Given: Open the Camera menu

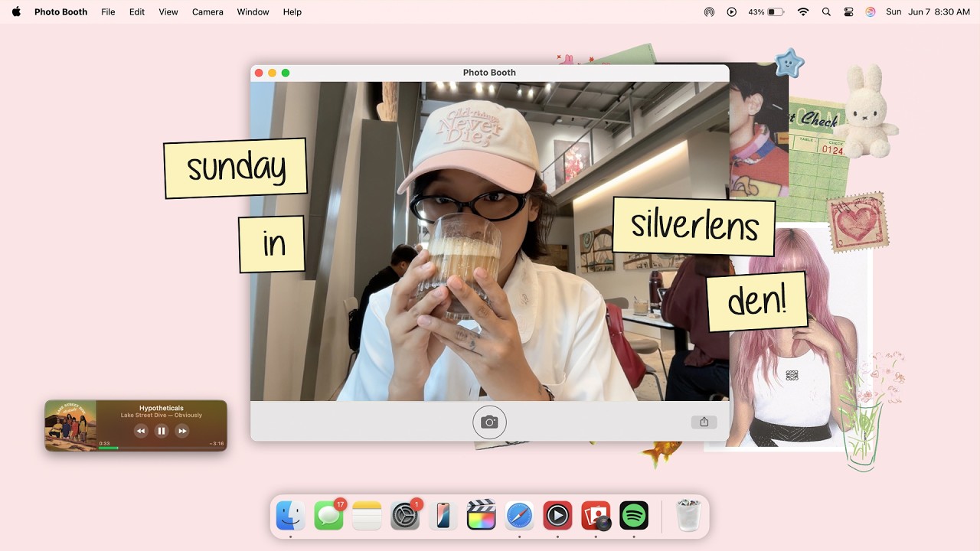Looking at the screenshot, I should coord(207,12).
